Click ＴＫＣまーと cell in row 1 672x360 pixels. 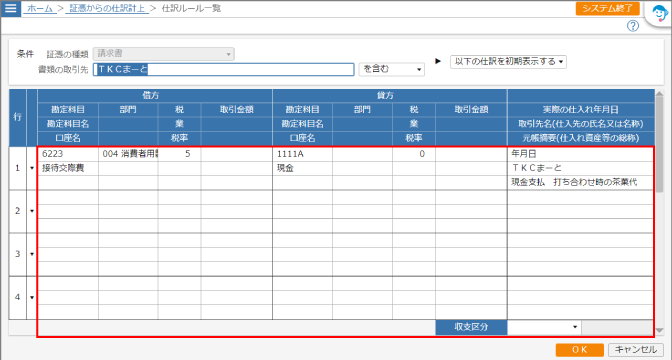580,168
